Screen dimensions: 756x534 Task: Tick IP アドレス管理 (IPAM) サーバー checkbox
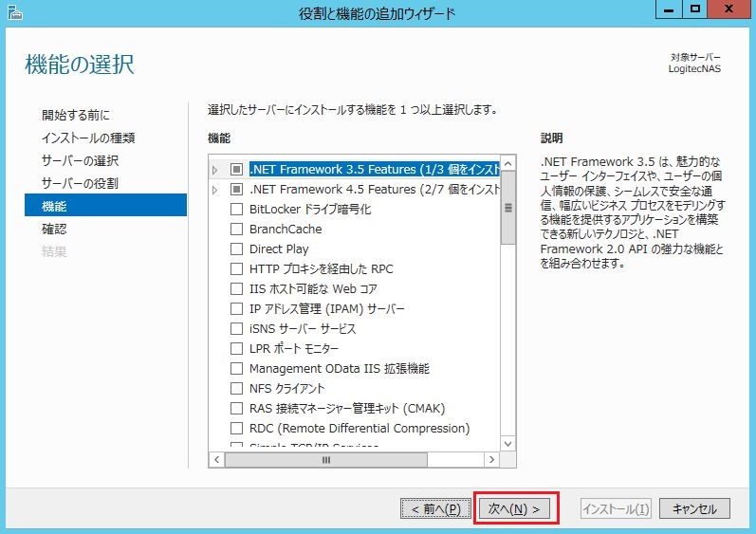coord(236,308)
